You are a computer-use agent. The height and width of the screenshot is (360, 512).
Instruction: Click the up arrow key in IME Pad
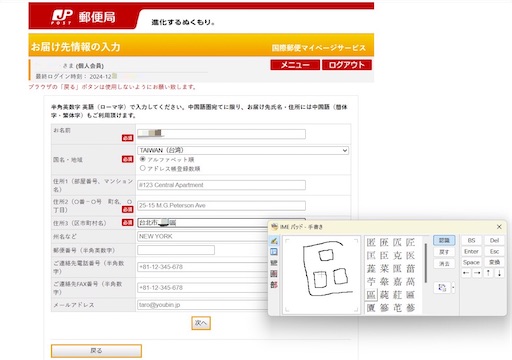click(x=488, y=273)
